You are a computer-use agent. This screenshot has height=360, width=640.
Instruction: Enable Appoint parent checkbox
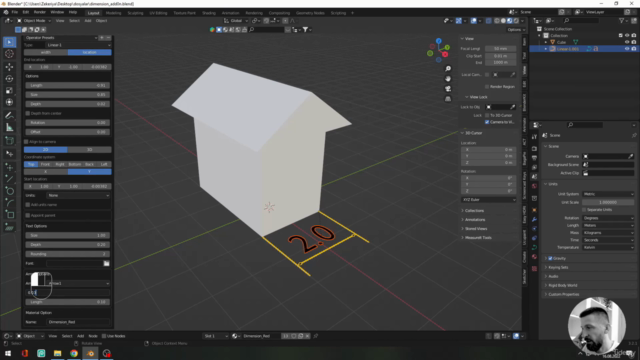tap(28, 215)
